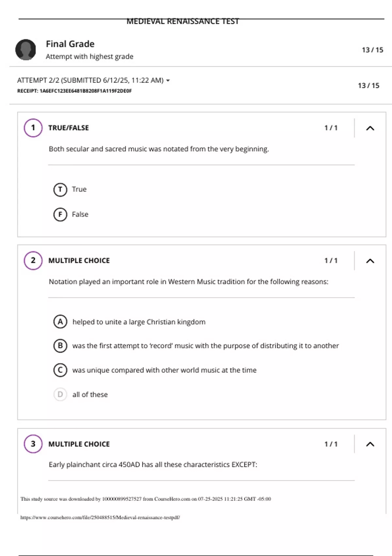The width and height of the screenshot is (392, 556).
Task: Select the True answer option
Action: click(x=60, y=189)
